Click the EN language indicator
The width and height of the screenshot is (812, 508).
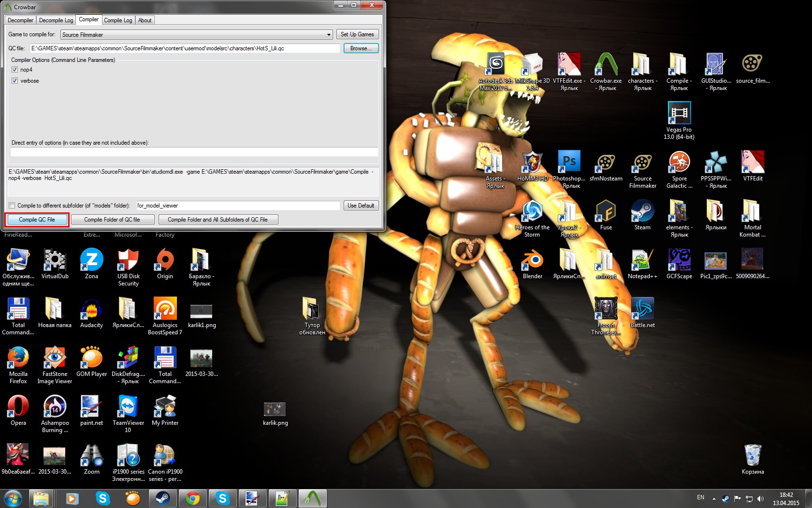tap(700, 497)
